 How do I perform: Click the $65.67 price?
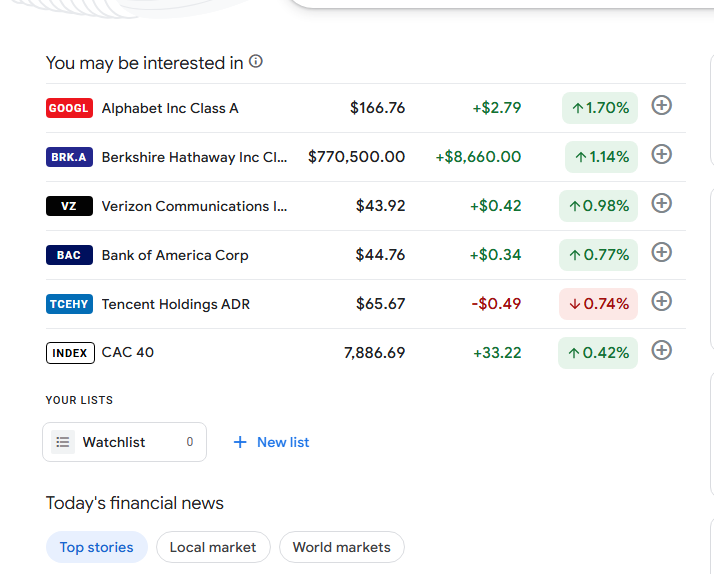pos(381,304)
